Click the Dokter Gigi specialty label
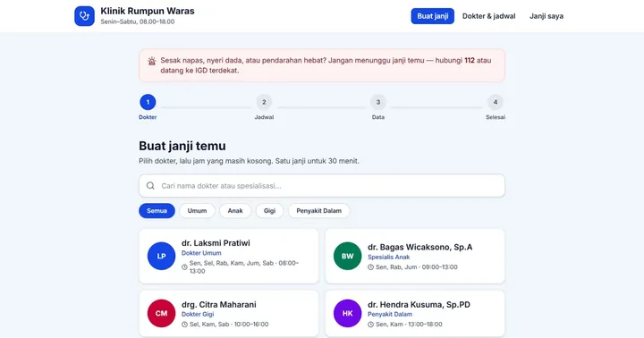The width and height of the screenshot is (644, 338). (x=198, y=314)
